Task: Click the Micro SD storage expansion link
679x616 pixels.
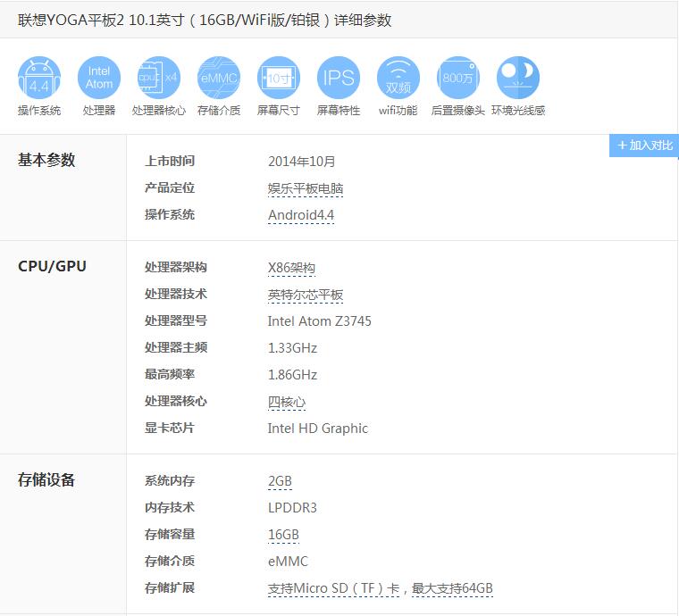Action: (x=380, y=588)
